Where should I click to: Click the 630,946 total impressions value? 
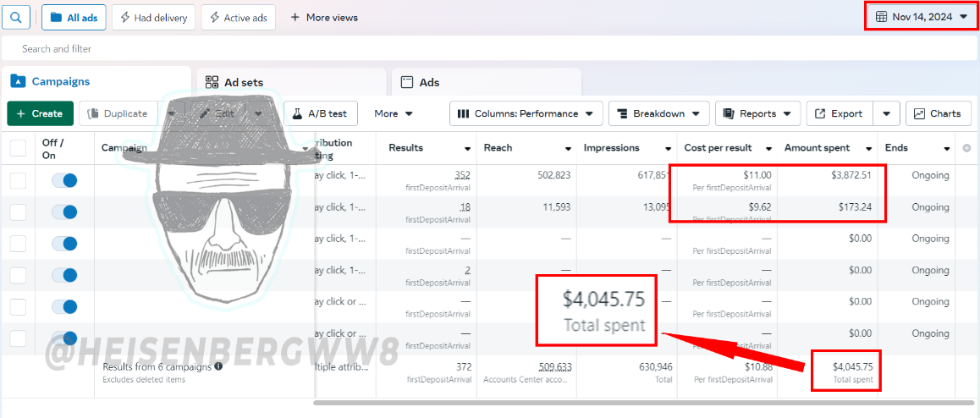(x=655, y=366)
